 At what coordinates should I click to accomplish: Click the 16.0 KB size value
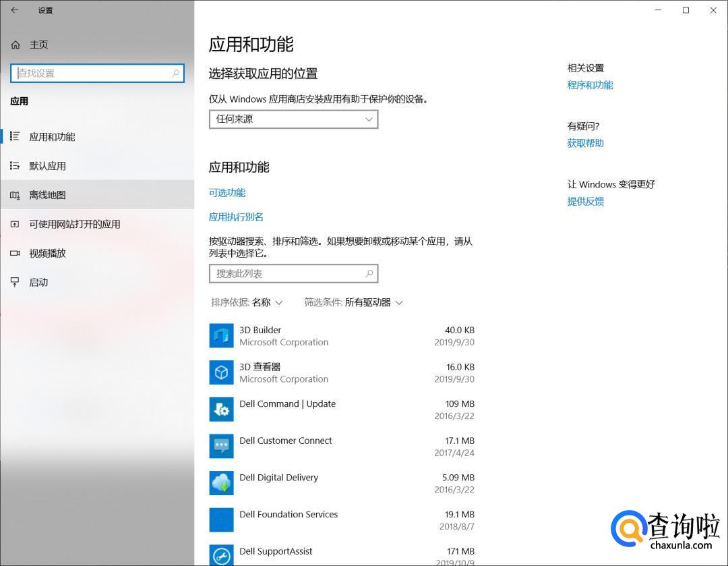point(460,366)
